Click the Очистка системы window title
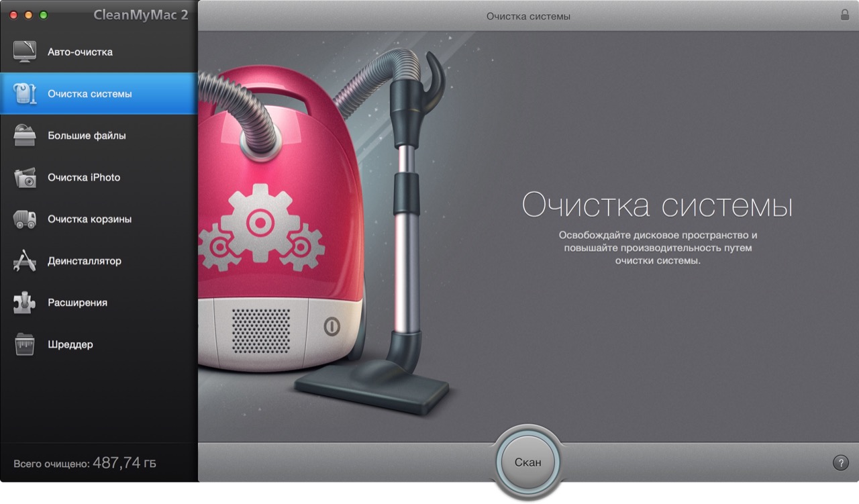This screenshot has width=859, height=504. 528,15
